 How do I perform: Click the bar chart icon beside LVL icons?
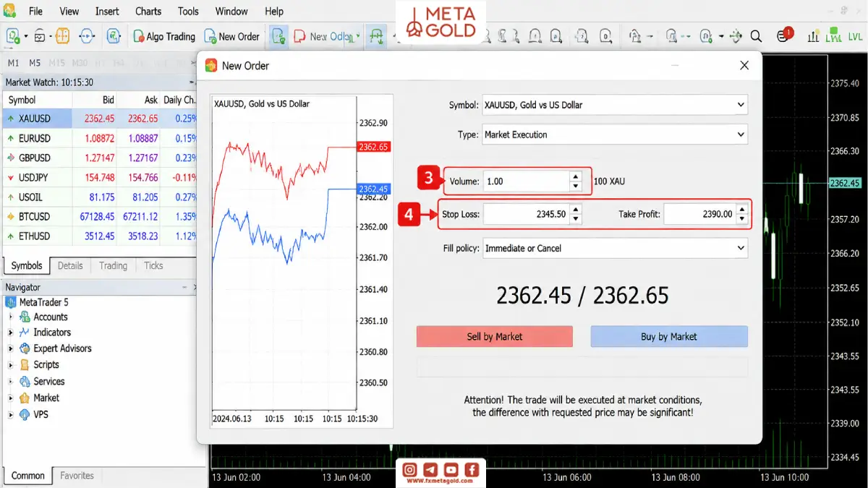click(812, 36)
